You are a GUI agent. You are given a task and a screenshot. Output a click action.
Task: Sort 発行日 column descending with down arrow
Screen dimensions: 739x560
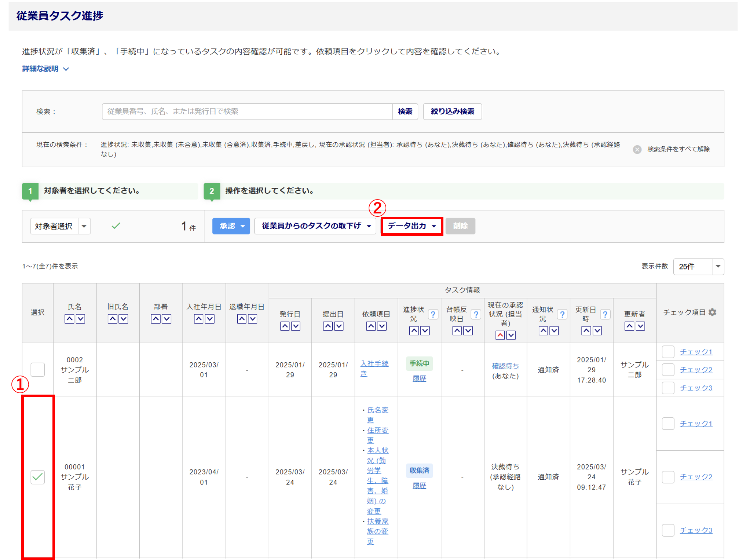click(296, 326)
